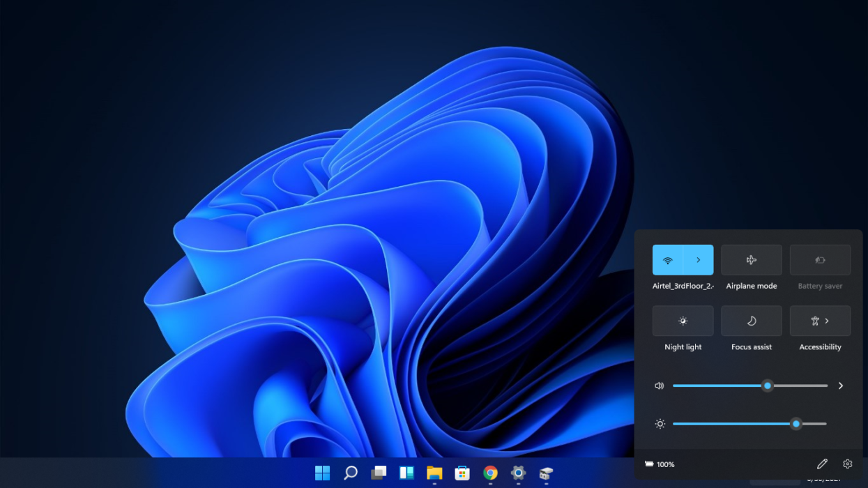Click the Airplane mode label
868x488 pixels.
coord(752,286)
